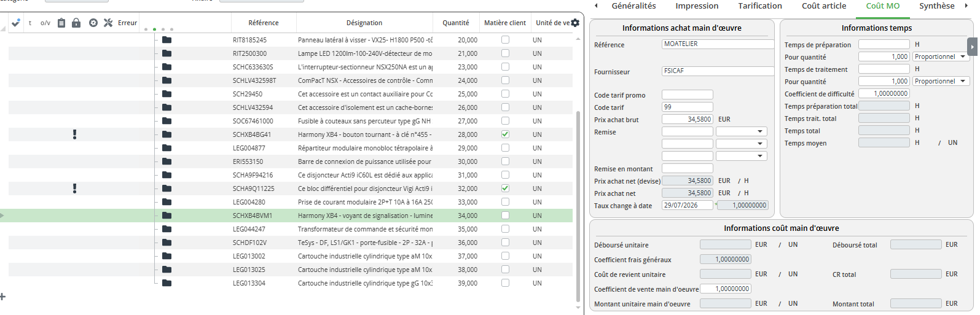
Task: Open the first Remise type dropdown
Action: click(x=742, y=131)
